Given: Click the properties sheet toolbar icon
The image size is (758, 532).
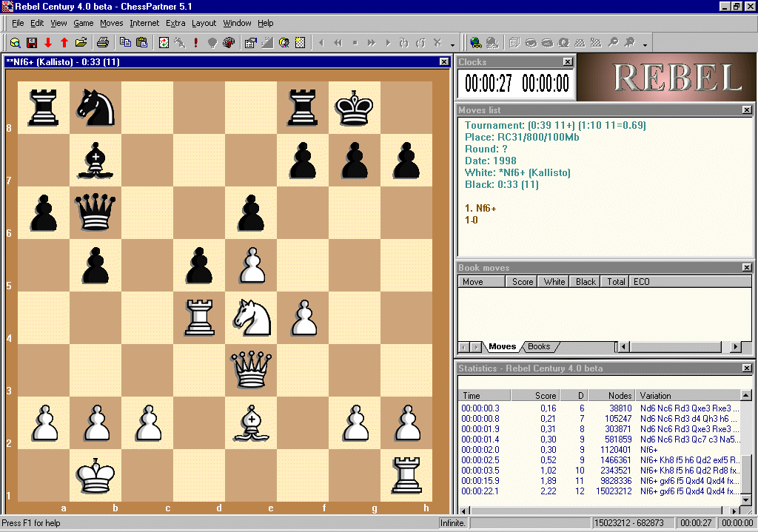Looking at the screenshot, I should coord(250,43).
